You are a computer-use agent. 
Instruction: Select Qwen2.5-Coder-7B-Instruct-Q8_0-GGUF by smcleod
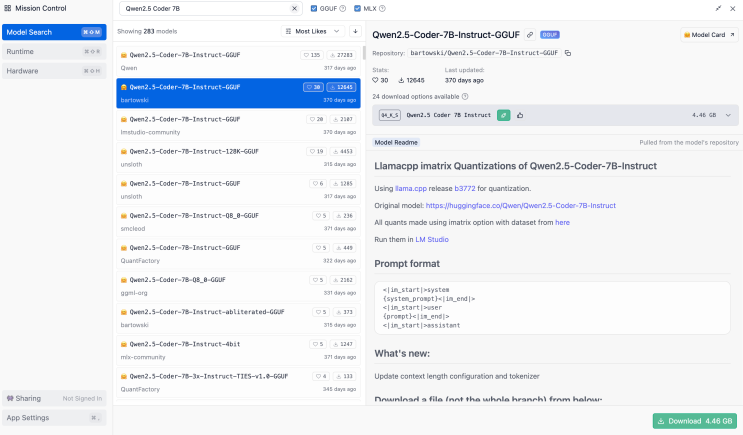coord(238,222)
